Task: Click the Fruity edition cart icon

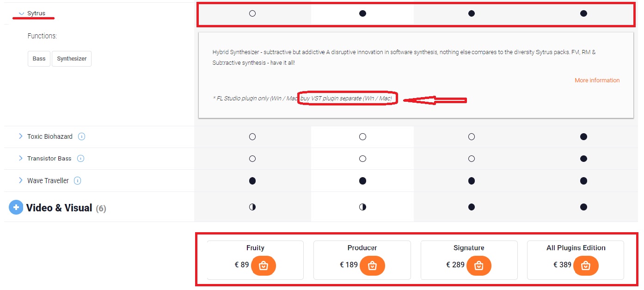Action: [264, 265]
